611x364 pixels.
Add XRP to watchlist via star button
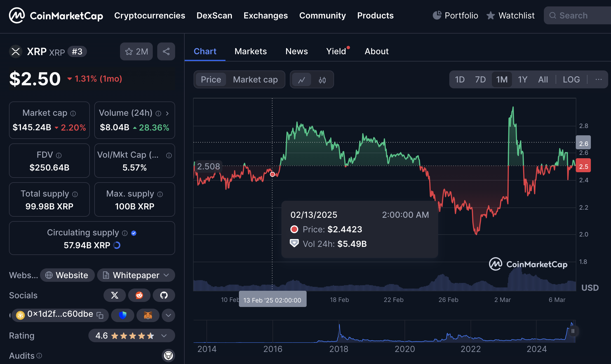136,51
